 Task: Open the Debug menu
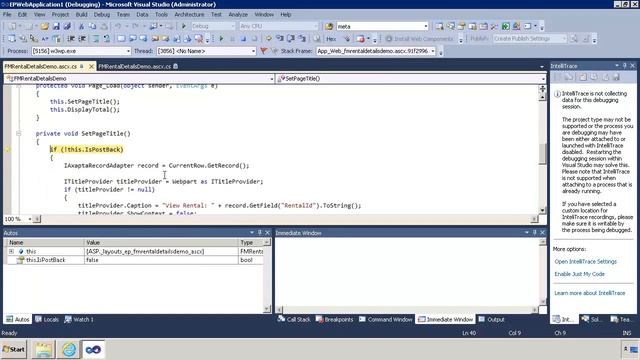(x=102, y=14)
